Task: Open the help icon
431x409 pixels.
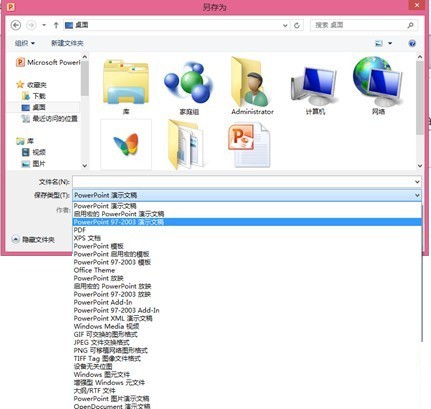Action: tap(412, 43)
